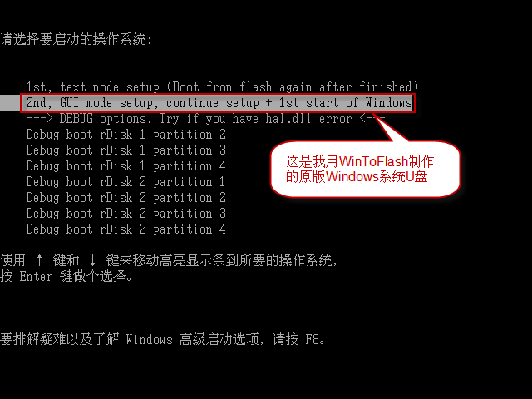The width and height of the screenshot is (532, 399).
Task: Select Debug boot rDisk 2 partition 3
Action: coord(126,214)
